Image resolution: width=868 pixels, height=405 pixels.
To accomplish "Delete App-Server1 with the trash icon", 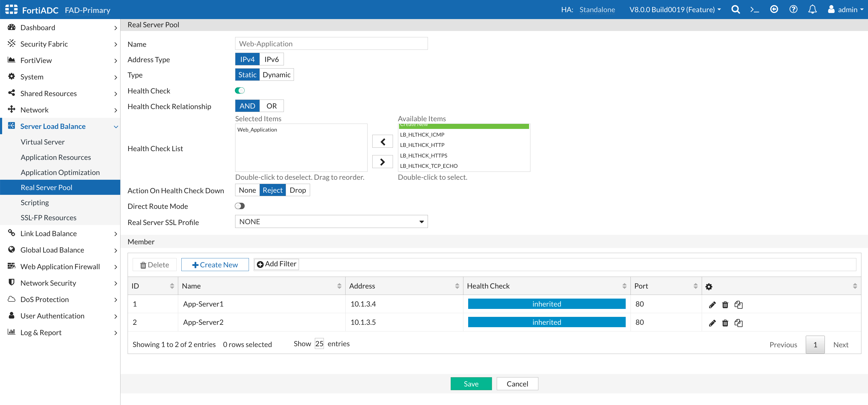I will 725,305.
